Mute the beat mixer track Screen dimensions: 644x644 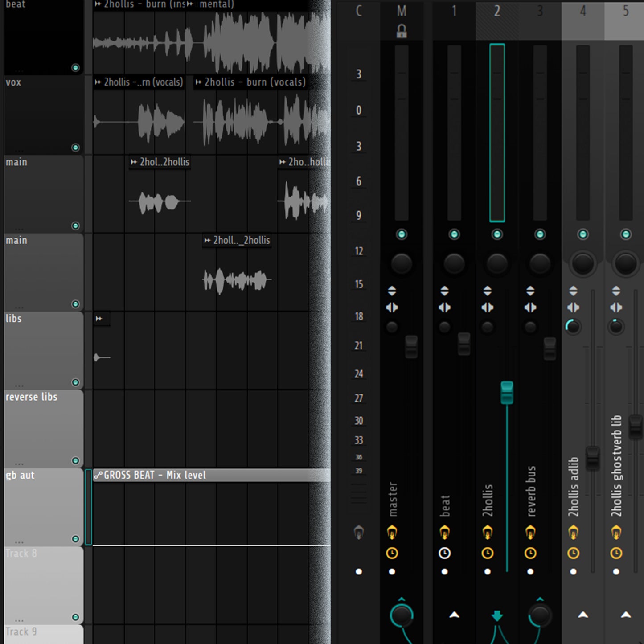tap(454, 234)
